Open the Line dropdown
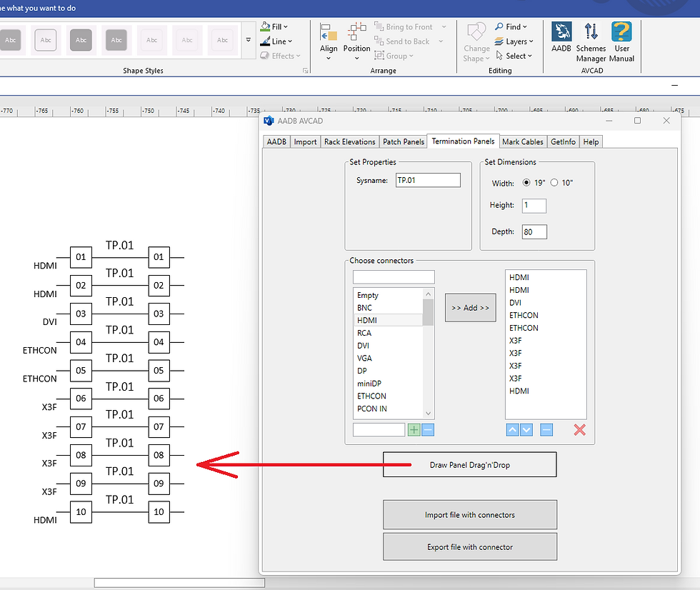 tap(276, 41)
